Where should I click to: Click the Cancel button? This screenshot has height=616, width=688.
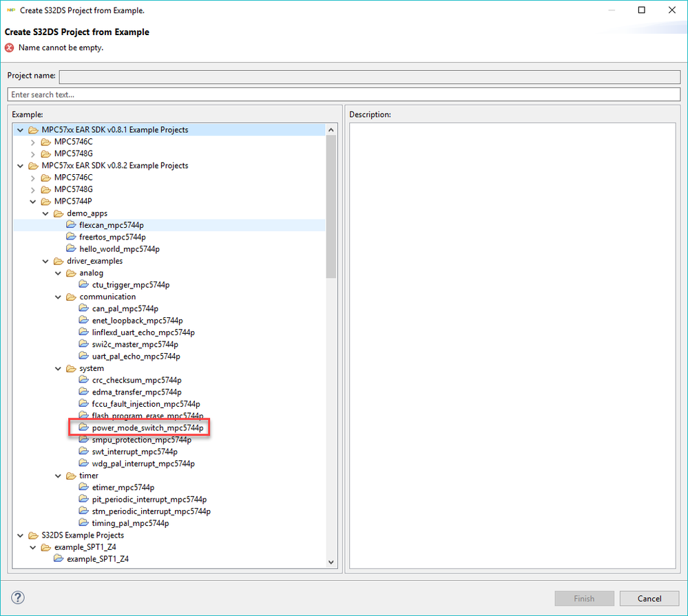point(649,599)
